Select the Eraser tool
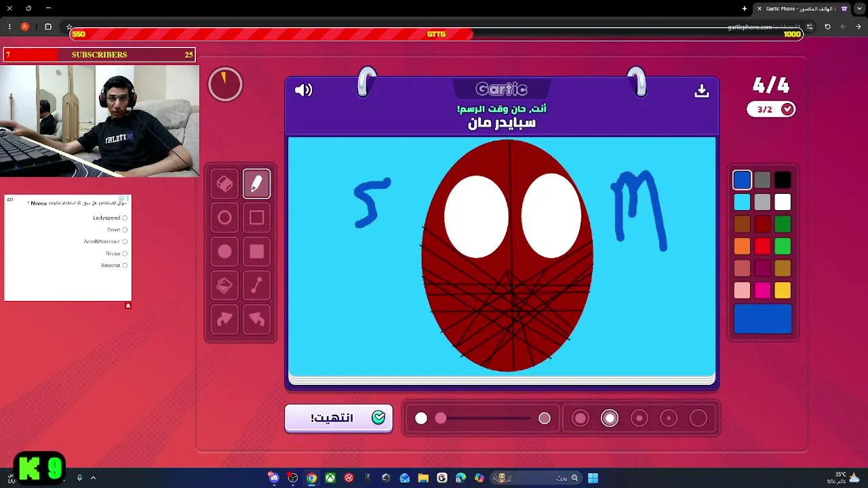868x488 pixels. [x=224, y=184]
